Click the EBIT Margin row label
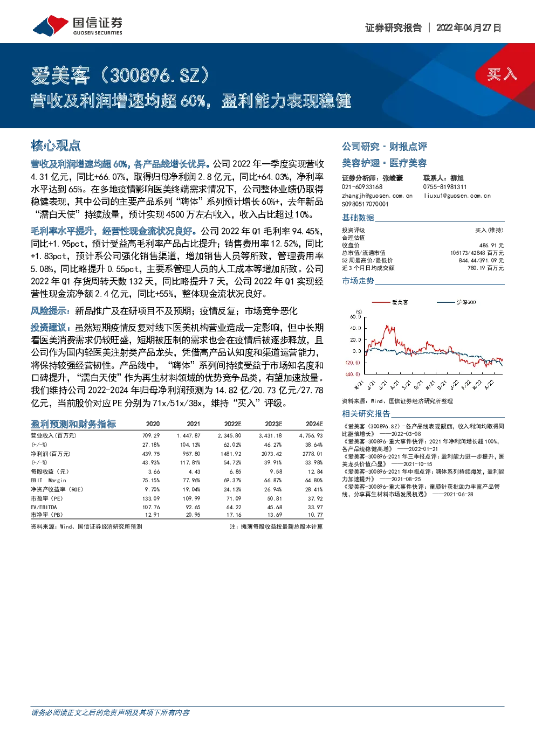535x756 pixels. [49, 480]
